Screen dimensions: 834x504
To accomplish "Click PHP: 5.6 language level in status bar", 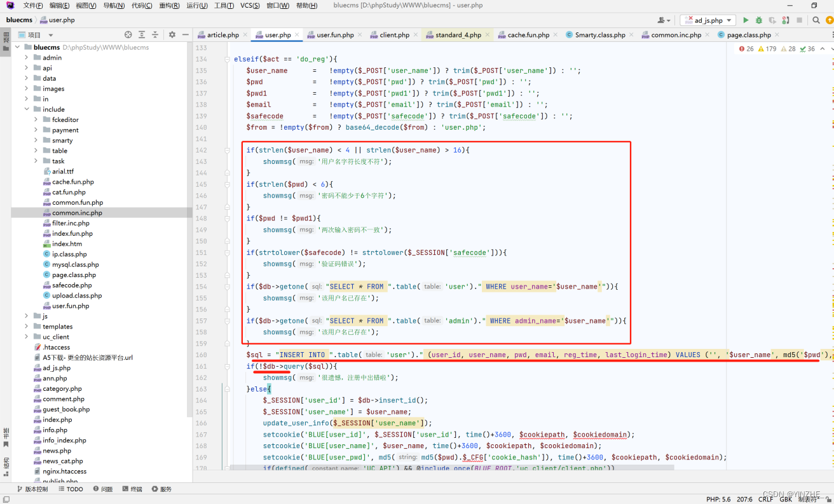I will (x=718, y=500).
